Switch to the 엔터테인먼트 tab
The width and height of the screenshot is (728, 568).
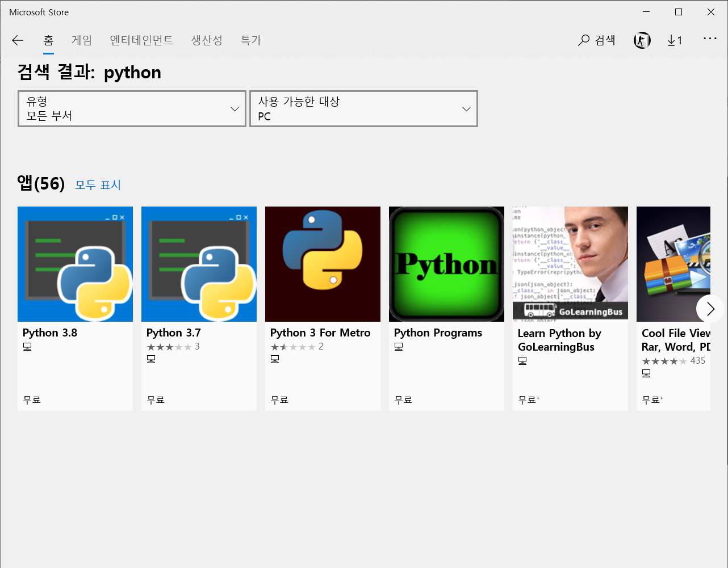[141, 40]
